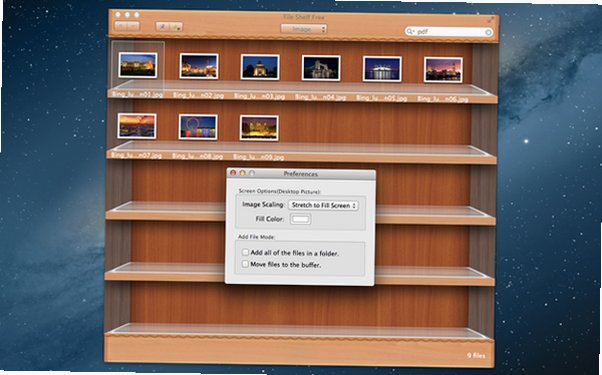Image resolution: width=602 pixels, height=375 pixels.
Task: Click the File Shelf Free window title
Action: 304,17
